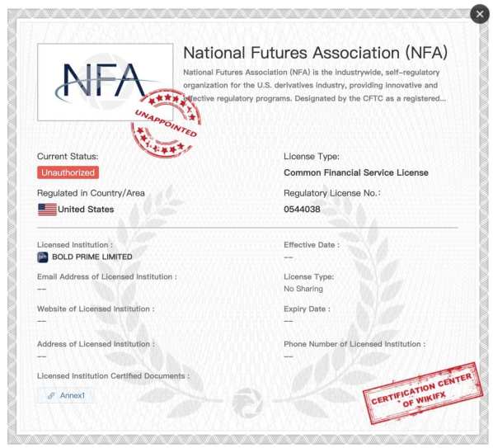
Task: Click the United States country name
Action: (86, 210)
